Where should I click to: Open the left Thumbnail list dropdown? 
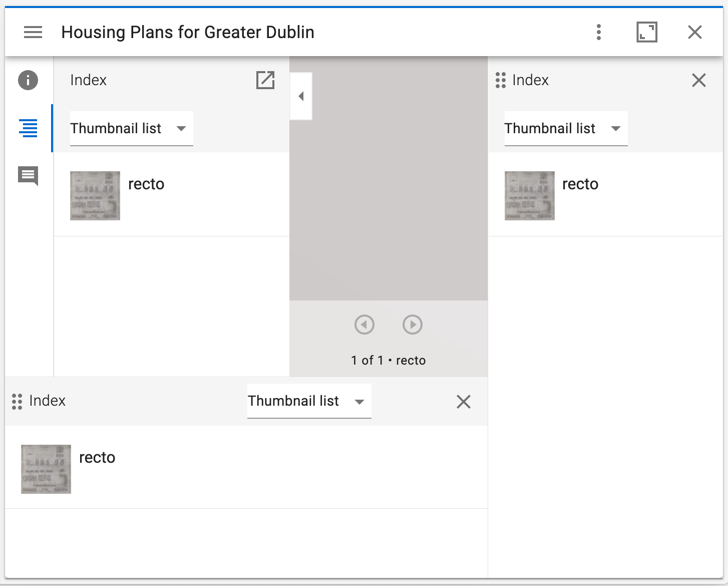point(131,129)
